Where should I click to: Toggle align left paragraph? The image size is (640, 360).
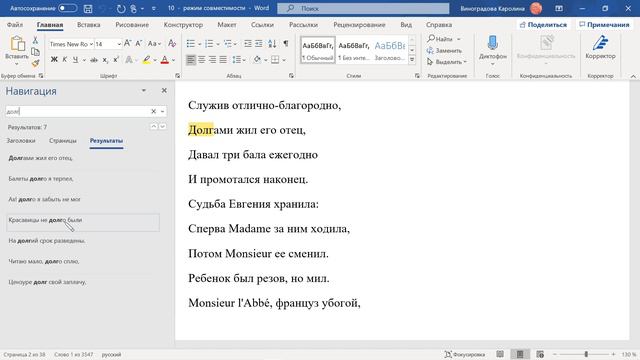tap(191, 60)
